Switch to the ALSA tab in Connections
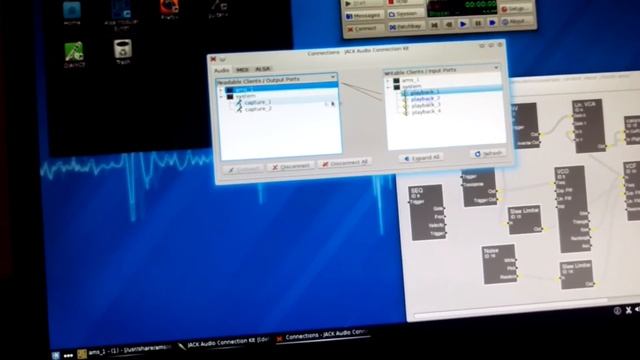640x360 pixels. (262, 69)
